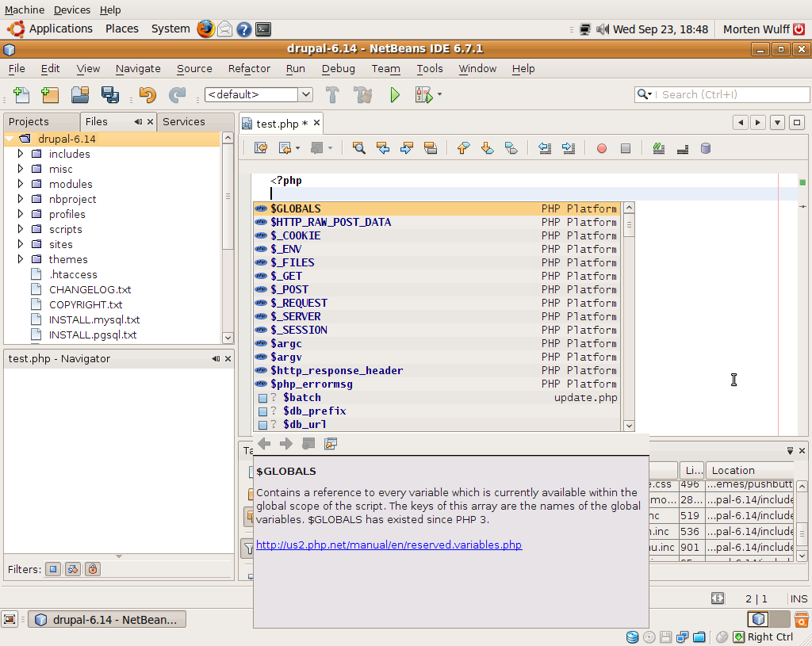The width and height of the screenshot is (812, 646).
Task: Open Quick Search category dropdown
Action: coord(645,94)
